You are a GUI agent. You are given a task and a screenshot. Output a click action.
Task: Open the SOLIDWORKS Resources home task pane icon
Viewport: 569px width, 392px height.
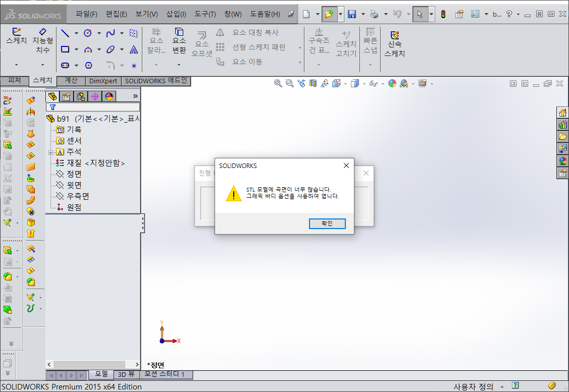[x=562, y=113]
